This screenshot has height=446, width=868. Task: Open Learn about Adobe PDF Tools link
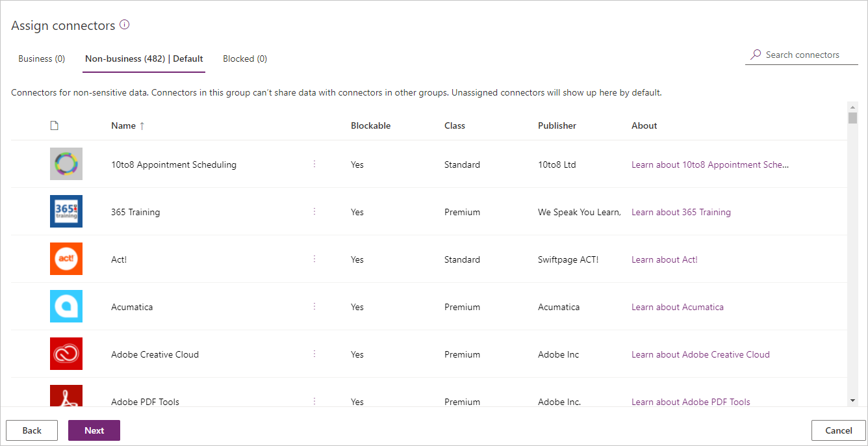pos(691,402)
